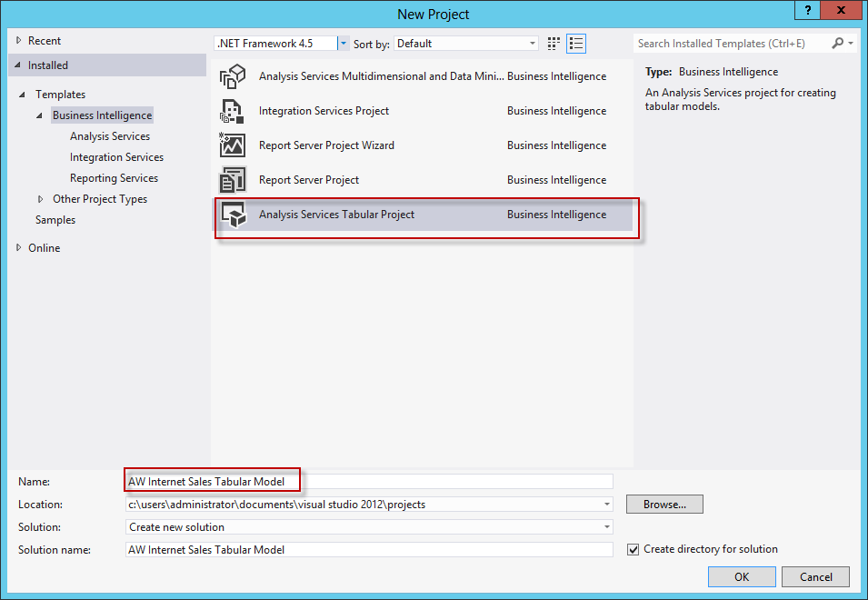The width and height of the screenshot is (868, 600).
Task: Collapse the Business Intelligence tree node
Action: click(x=39, y=115)
